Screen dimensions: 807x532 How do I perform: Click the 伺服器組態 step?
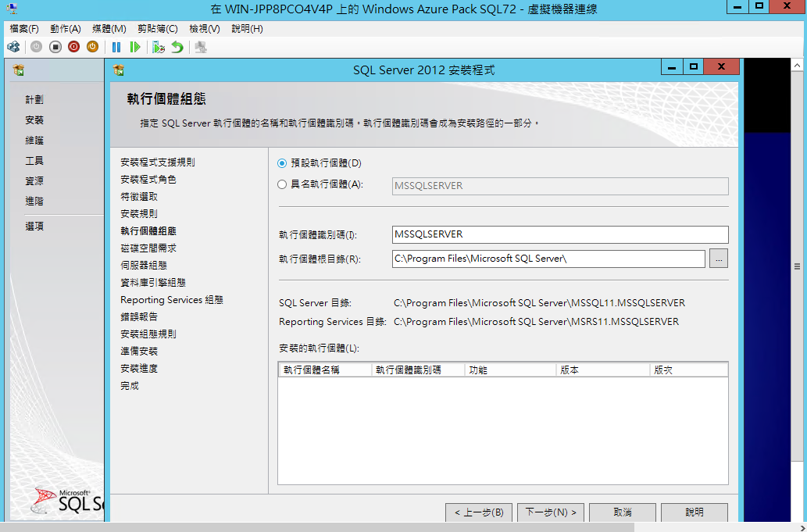144,266
